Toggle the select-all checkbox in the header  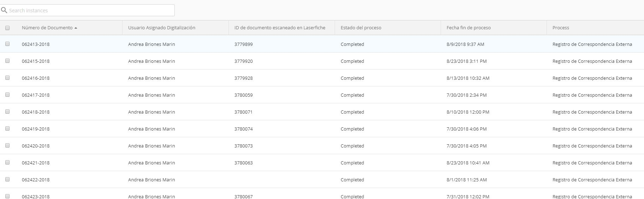tap(7, 28)
